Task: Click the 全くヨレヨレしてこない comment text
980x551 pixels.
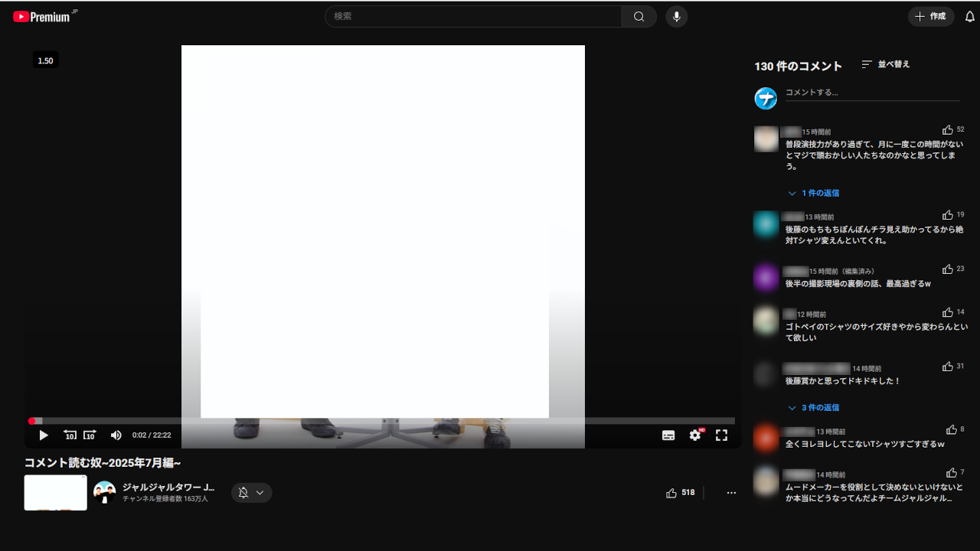Action: [x=864, y=444]
